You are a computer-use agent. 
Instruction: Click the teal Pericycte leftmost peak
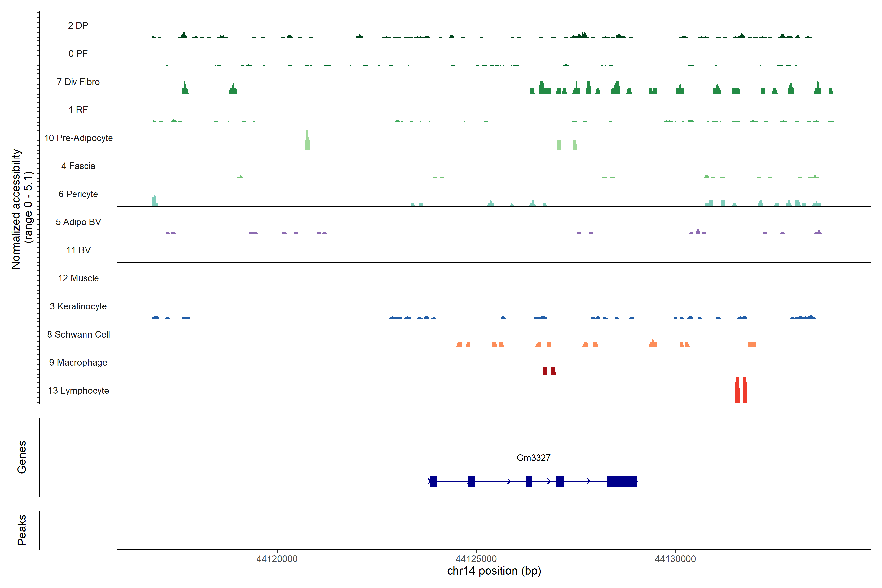[x=155, y=201]
